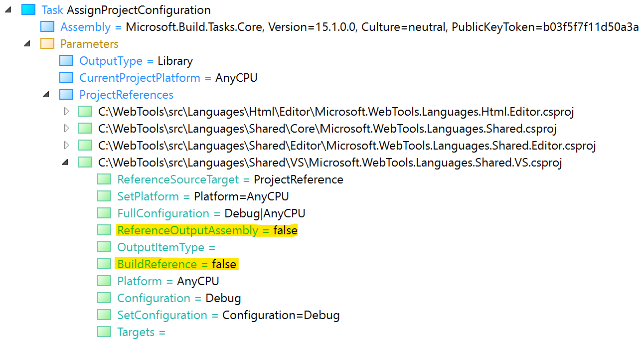Select FullConfiguration = Debug|AnyCPU

point(211,213)
